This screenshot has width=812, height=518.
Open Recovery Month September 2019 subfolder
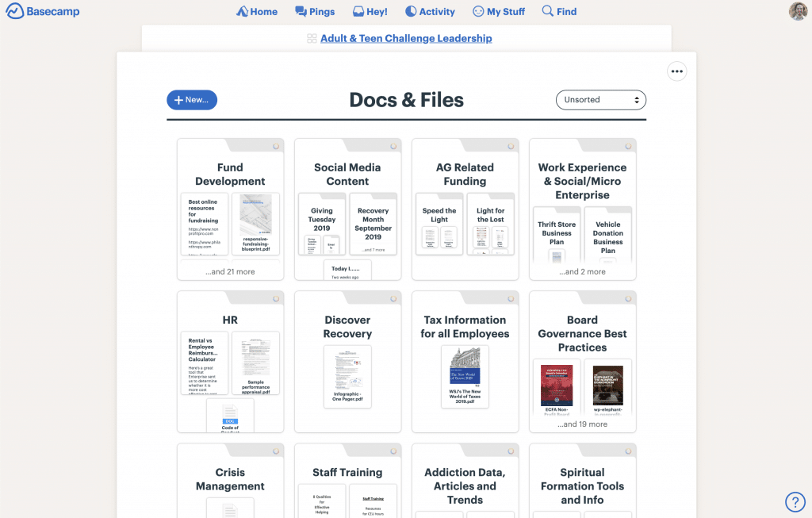coord(373,224)
